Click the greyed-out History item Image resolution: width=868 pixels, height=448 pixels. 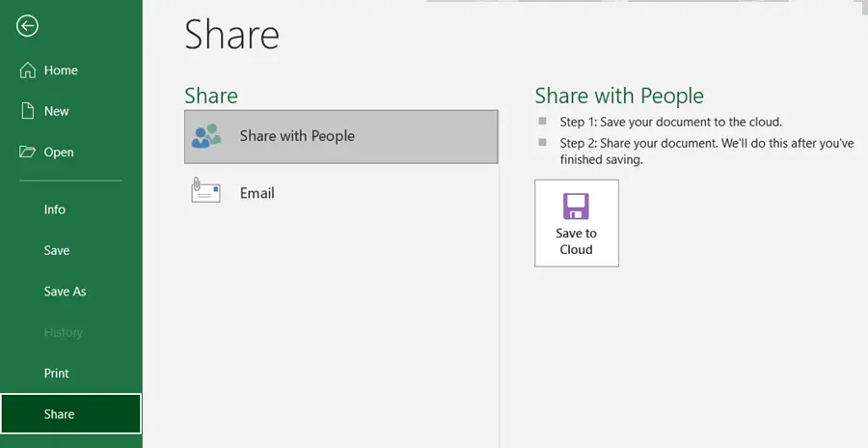coord(63,332)
